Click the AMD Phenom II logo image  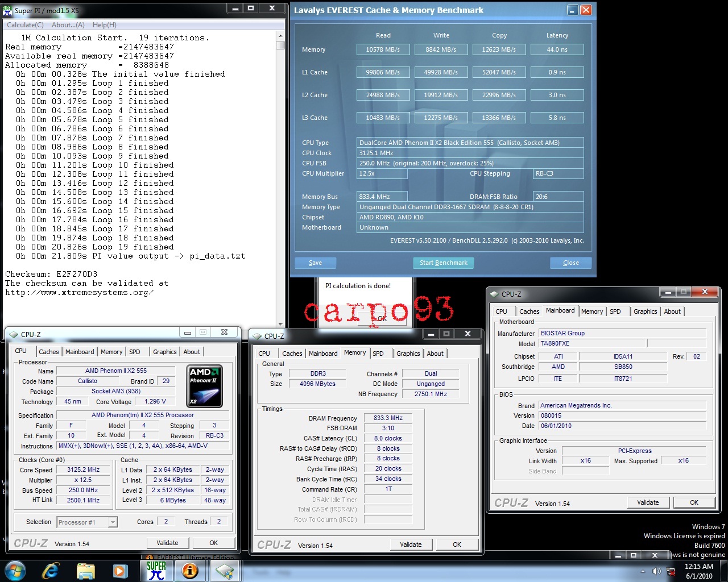205,386
